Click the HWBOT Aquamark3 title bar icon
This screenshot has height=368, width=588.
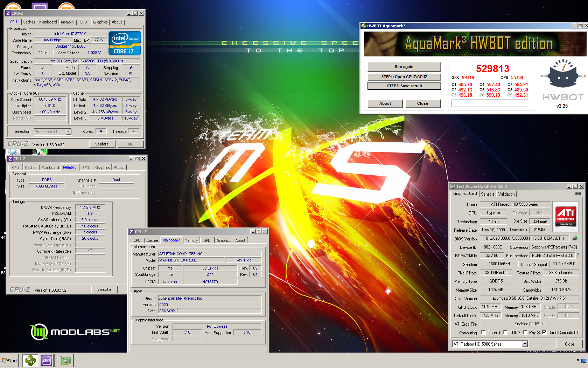coord(364,26)
